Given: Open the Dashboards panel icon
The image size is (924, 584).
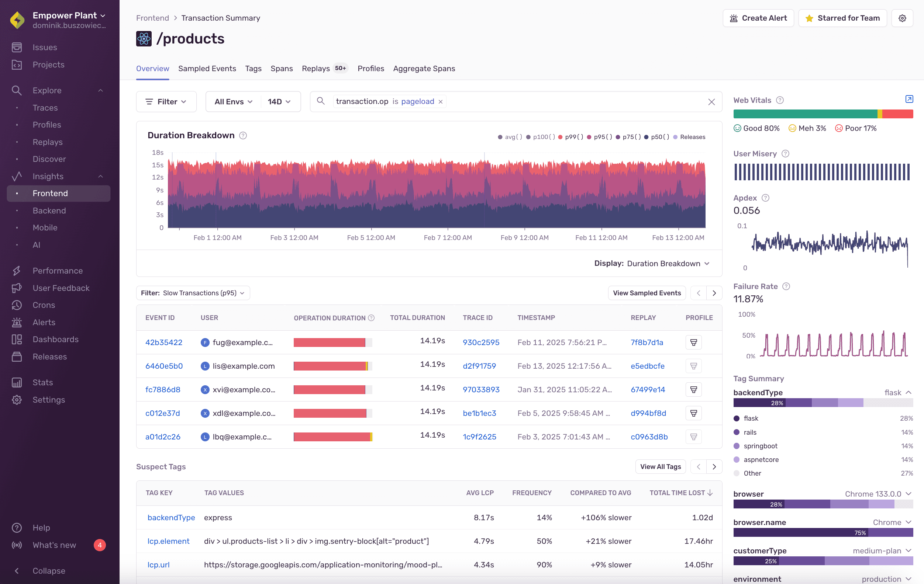Looking at the screenshot, I should (17, 339).
